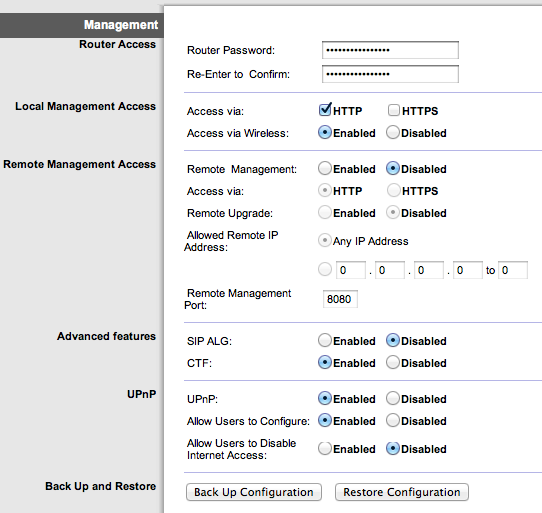Select HTTPS under Remote Management Access

[393, 190]
